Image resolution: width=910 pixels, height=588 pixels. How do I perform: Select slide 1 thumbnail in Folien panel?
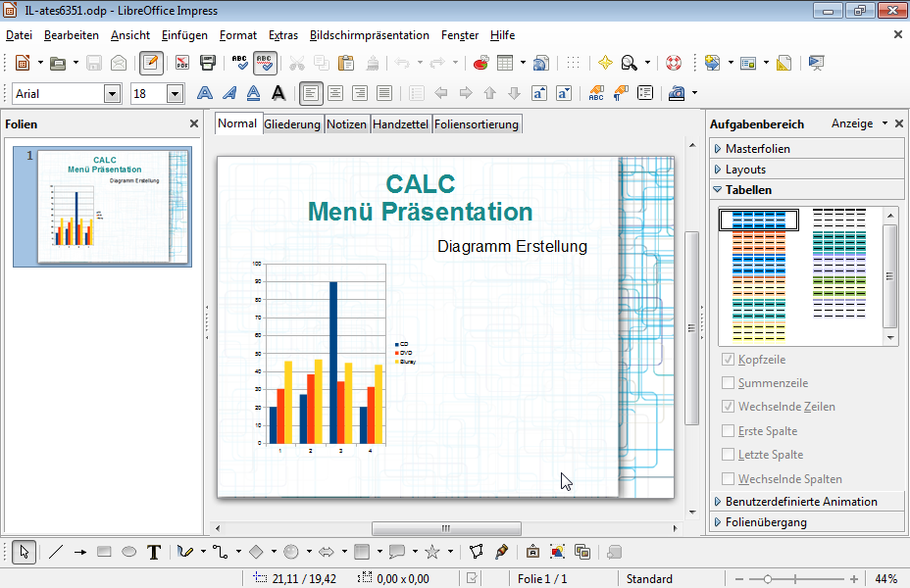pyautogui.click(x=103, y=207)
